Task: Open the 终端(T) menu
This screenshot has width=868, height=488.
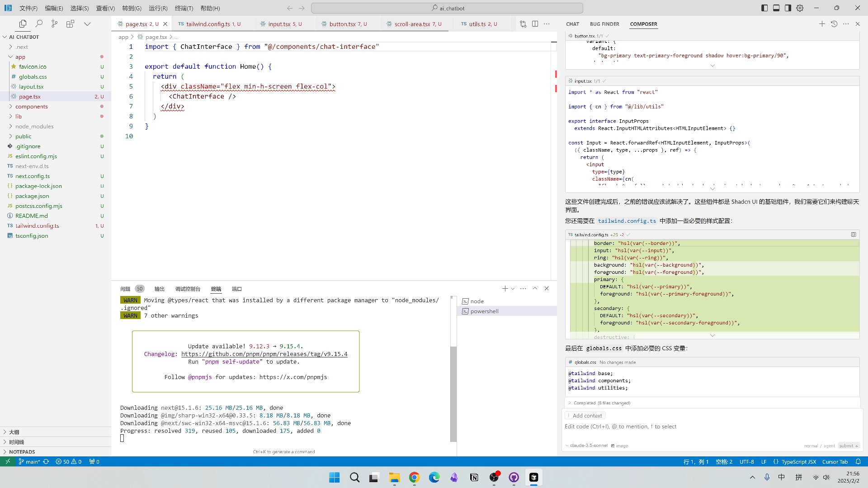Action: click(x=184, y=8)
